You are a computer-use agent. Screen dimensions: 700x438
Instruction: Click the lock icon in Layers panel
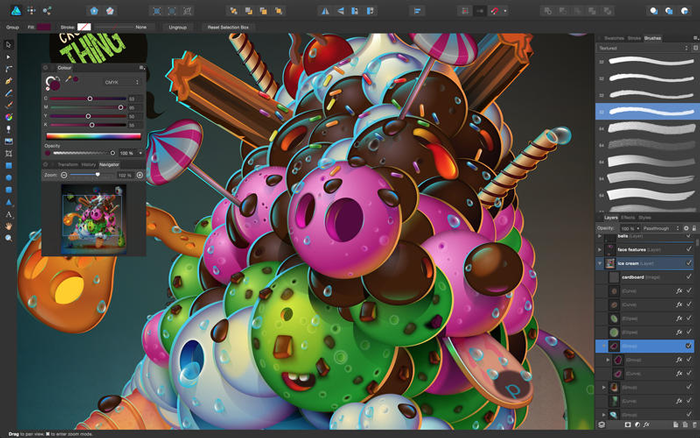694,228
